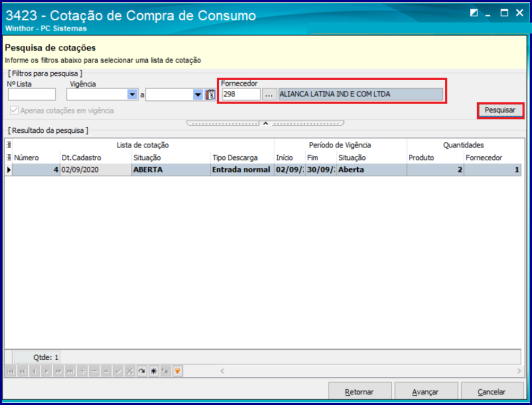Click the Período de Vigência band header

(x=340, y=145)
